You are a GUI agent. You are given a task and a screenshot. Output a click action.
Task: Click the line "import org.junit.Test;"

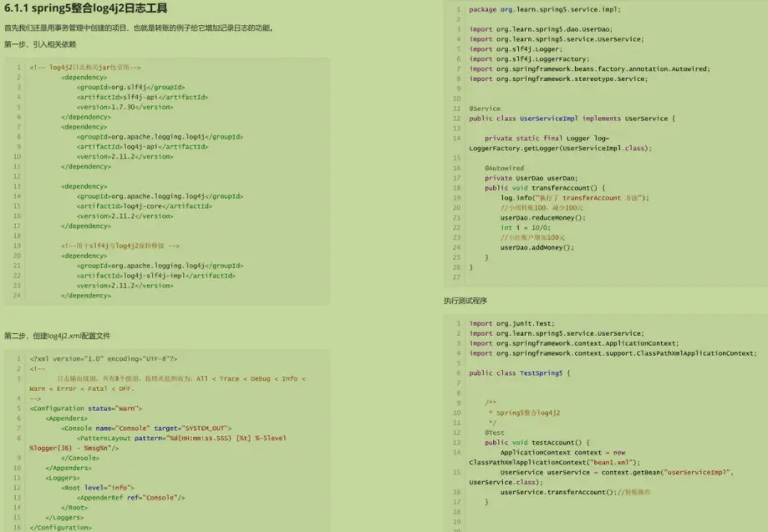click(x=511, y=323)
